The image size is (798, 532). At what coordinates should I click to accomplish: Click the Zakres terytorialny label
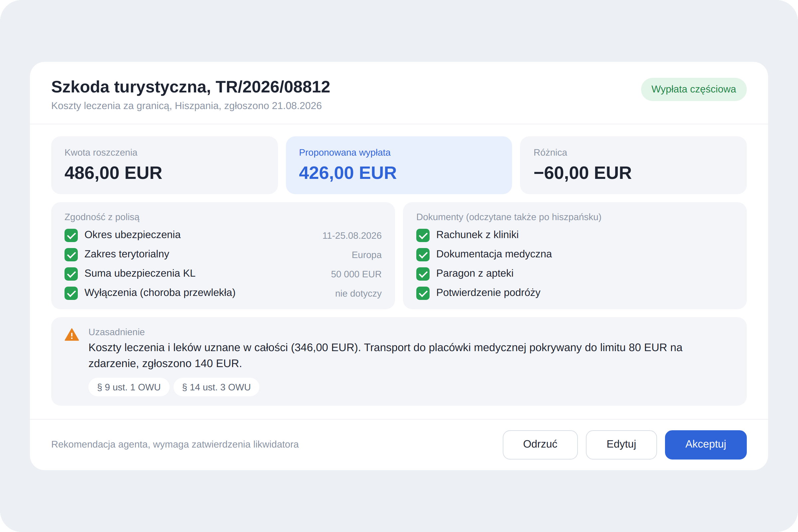[127, 254]
